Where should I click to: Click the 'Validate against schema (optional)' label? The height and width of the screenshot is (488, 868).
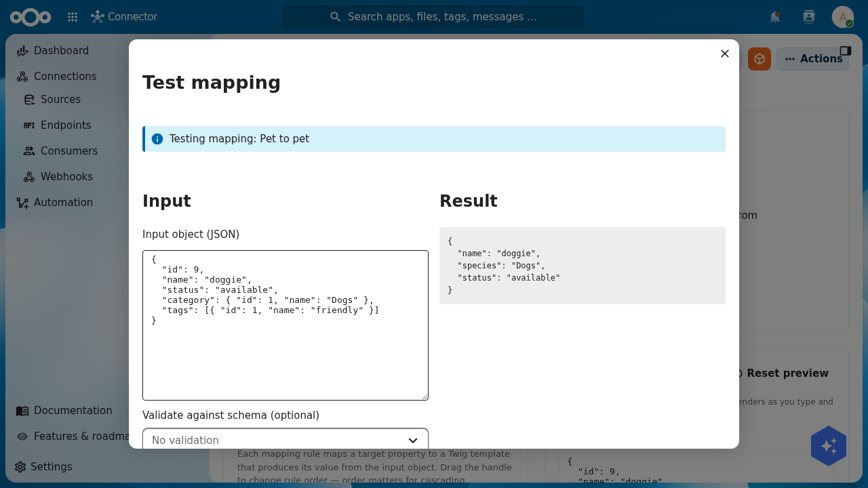click(x=231, y=415)
